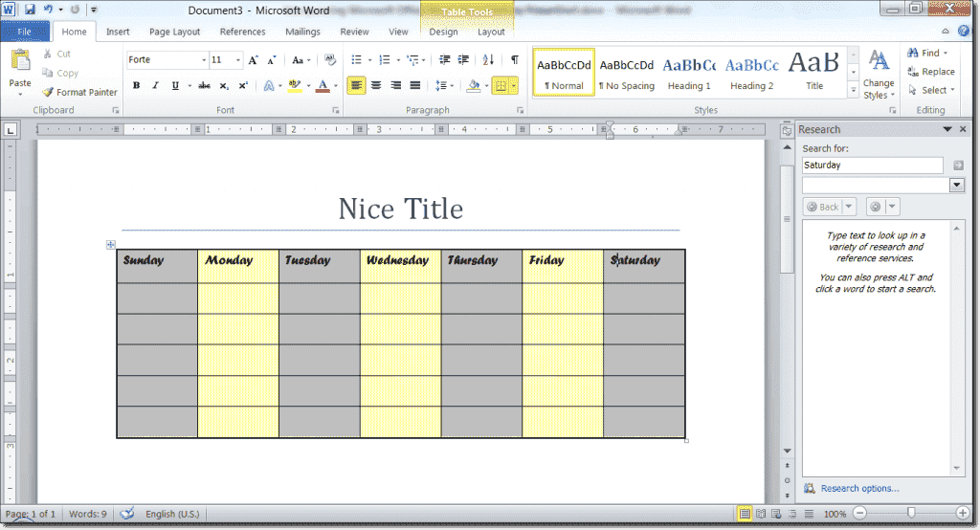Apply the Title style
Image resolution: width=980 pixels, height=530 pixels.
(x=813, y=73)
